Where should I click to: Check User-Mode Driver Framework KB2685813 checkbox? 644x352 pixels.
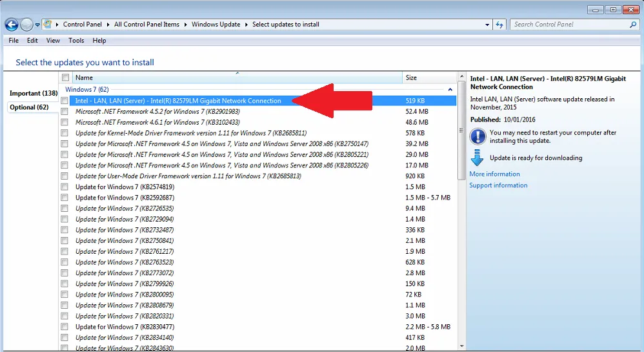65,176
